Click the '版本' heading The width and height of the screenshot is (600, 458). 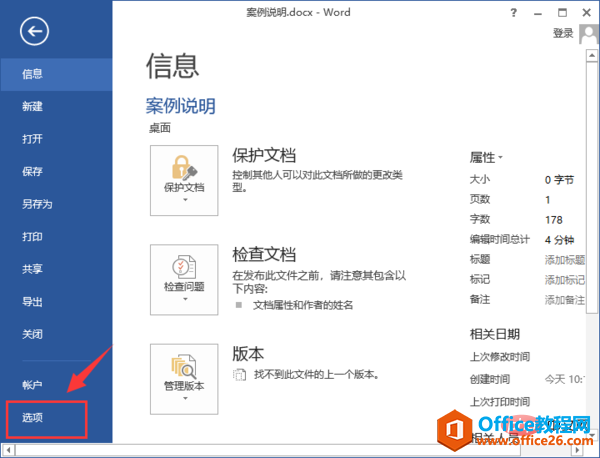coord(248,354)
